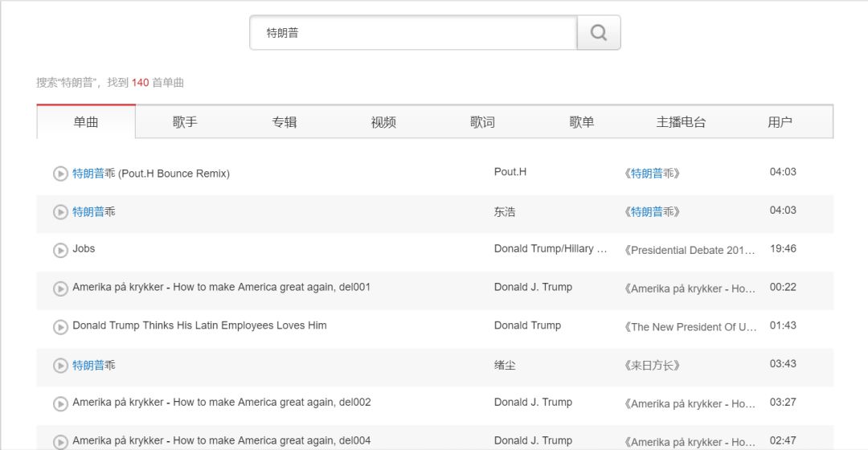Open artist Donald Trump on Latin Employees row
This screenshot has width=868, height=450.
[x=527, y=325]
